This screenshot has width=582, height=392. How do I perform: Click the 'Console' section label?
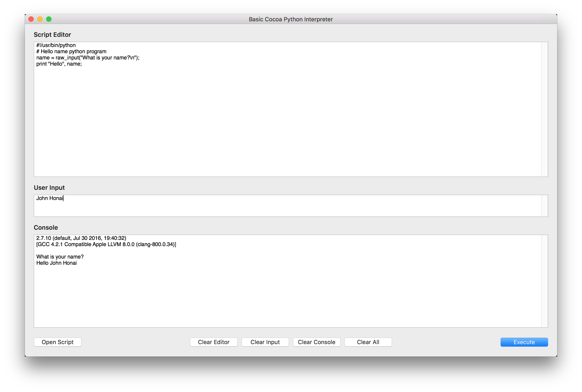click(46, 227)
